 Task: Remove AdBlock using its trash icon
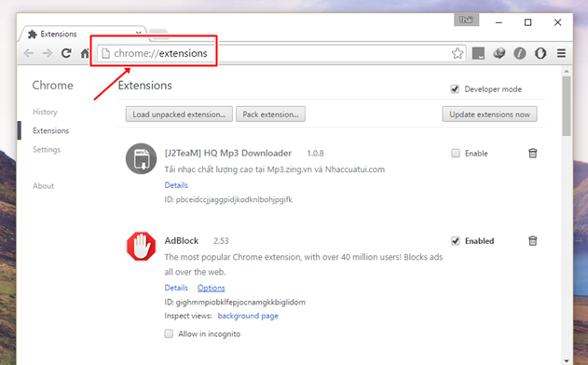[532, 240]
